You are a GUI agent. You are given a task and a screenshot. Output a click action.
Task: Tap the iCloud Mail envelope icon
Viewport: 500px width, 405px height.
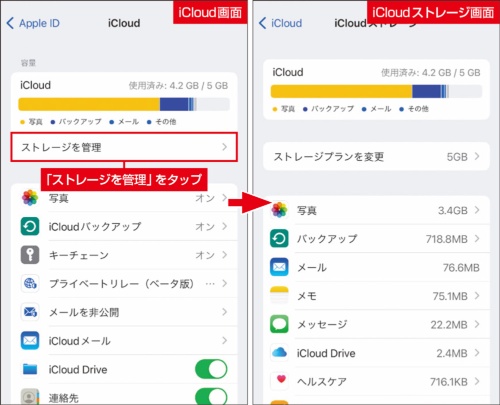[x=30, y=341]
